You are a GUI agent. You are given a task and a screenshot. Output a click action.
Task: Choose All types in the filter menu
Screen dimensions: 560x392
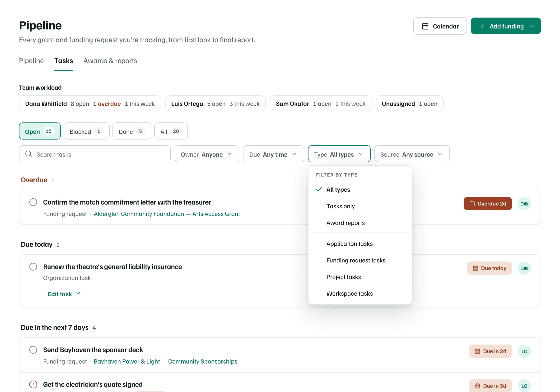360,190
